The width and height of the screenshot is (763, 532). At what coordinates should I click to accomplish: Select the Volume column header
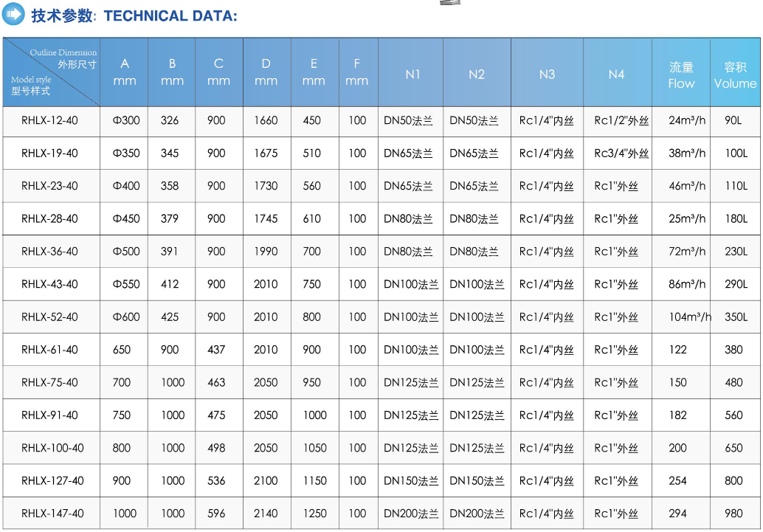pos(735,75)
